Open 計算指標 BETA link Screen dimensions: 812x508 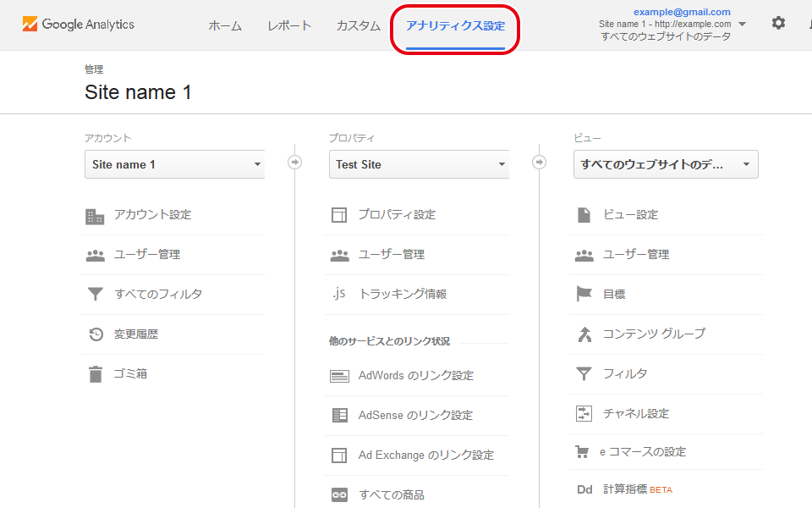coord(638,489)
